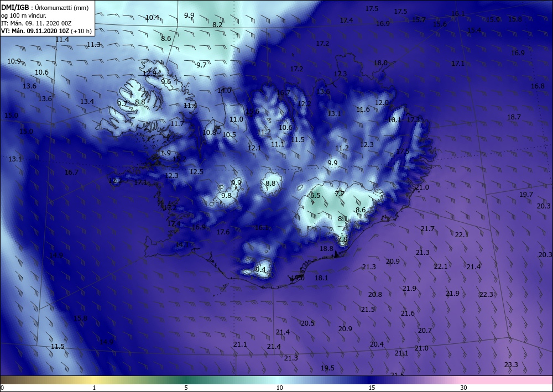
Task: Click the color scale tick label '30'
Action: pos(463,388)
